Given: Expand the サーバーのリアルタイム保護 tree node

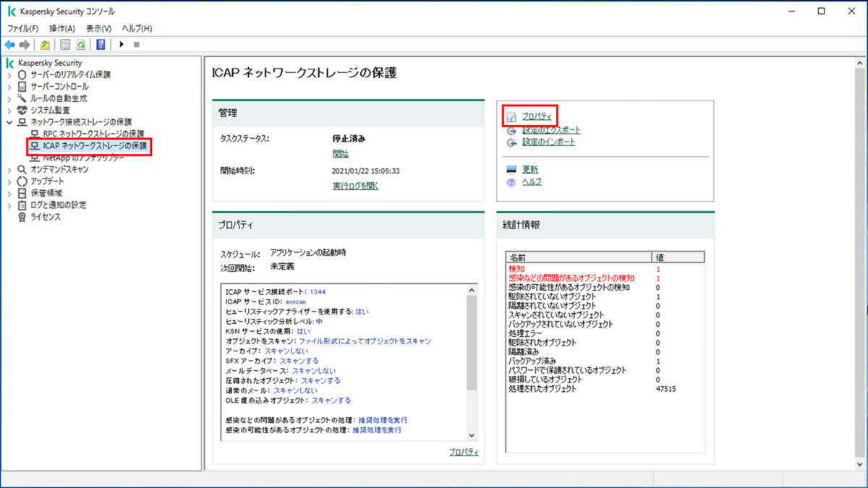Looking at the screenshot, I should point(9,74).
